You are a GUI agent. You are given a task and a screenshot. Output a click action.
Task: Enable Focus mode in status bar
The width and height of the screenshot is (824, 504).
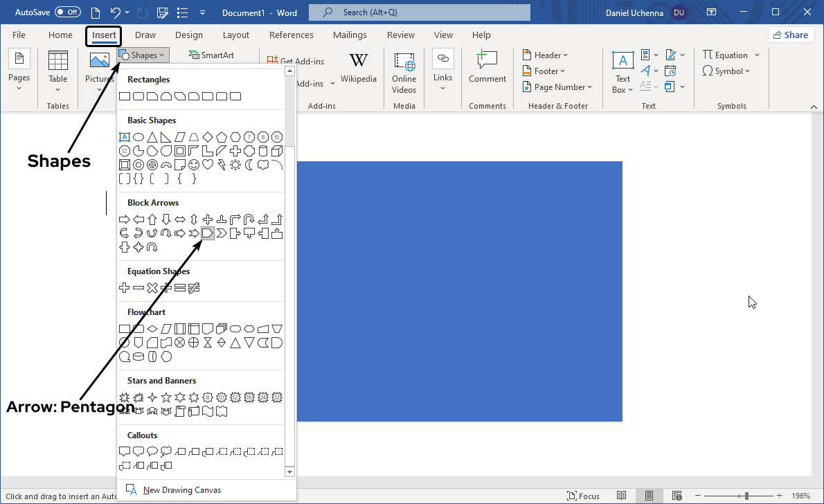pos(583,496)
